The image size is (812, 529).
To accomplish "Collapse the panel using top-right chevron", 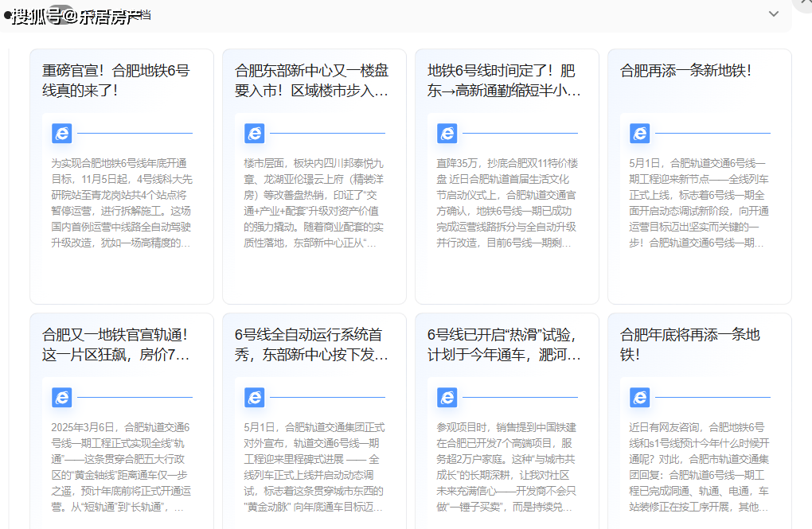I will coord(773,14).
